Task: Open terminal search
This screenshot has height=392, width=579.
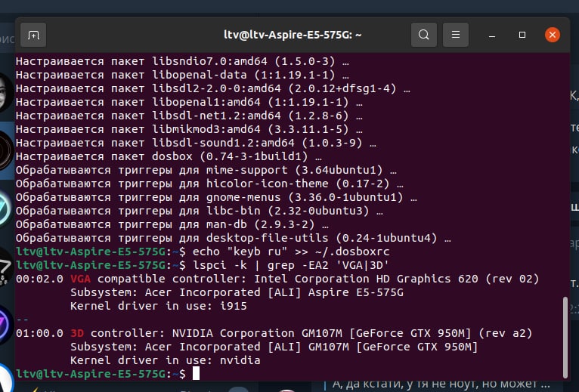Action: 424,35
